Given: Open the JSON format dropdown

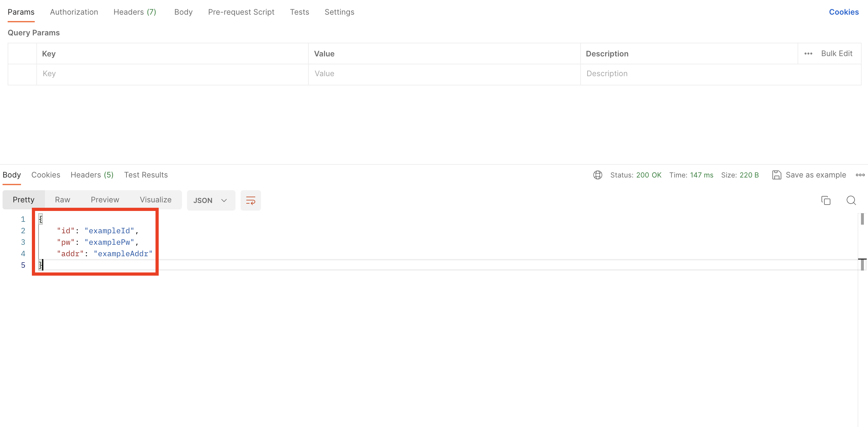Looking at the screenshot, I should tap(211, 200).
